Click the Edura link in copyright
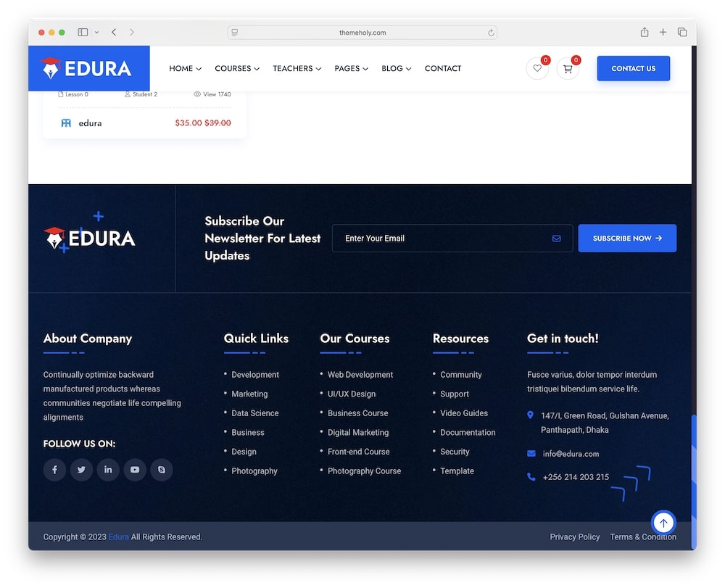Screen dimensions: 725x588 point(119,537)
